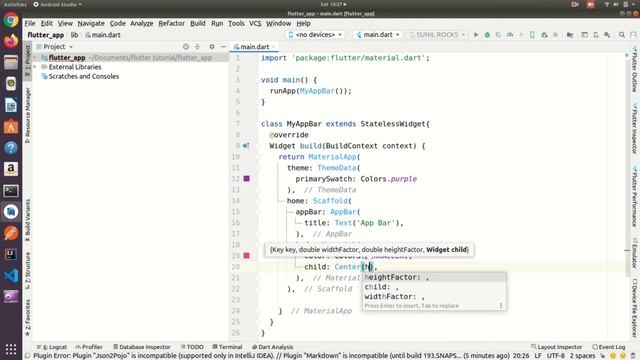The height and width of the screenshot is (360, 640).
Task: Run the app with the green play button
Action: coord(476,35)
